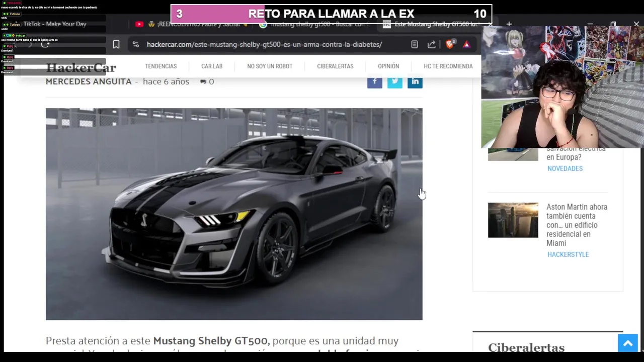
Task: Share the article on Twitter
Action: (x=395, y=81)
